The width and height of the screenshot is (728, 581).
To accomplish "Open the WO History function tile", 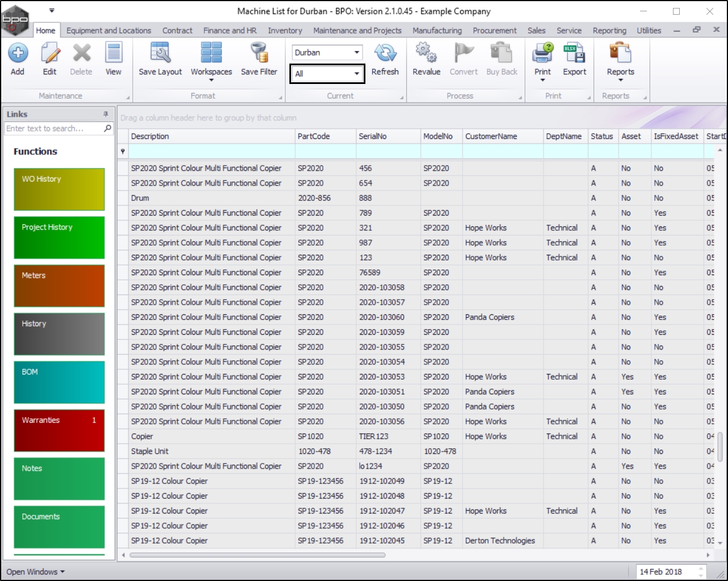I will 59,189.
